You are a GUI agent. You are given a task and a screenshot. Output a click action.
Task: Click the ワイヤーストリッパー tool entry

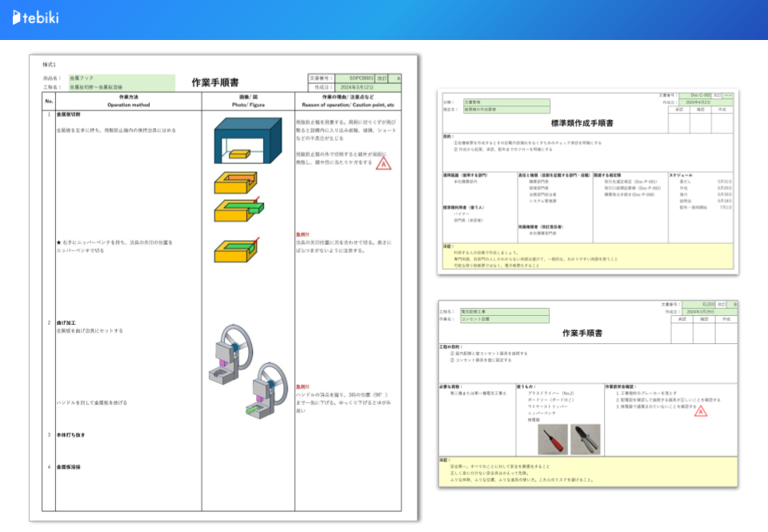click(x=547, y=406)
